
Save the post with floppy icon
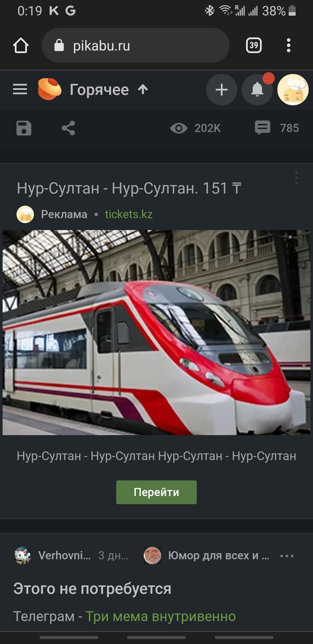tap(24, 128)
